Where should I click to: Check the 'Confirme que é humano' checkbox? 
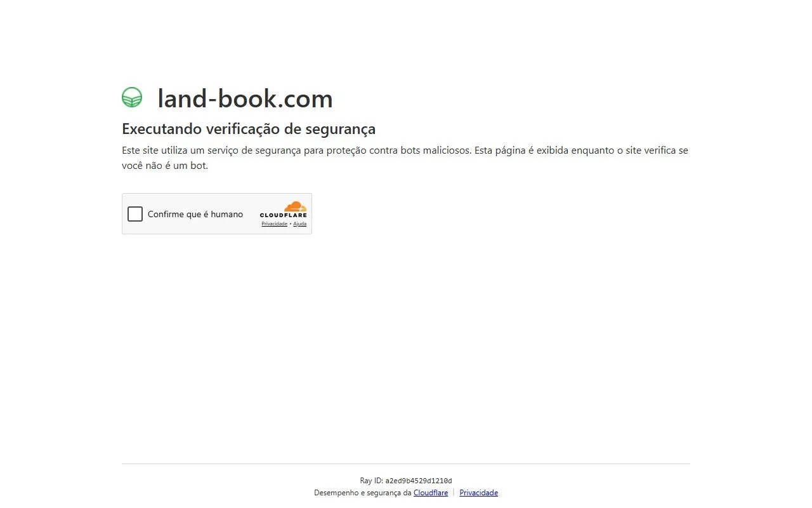(135, 214)
